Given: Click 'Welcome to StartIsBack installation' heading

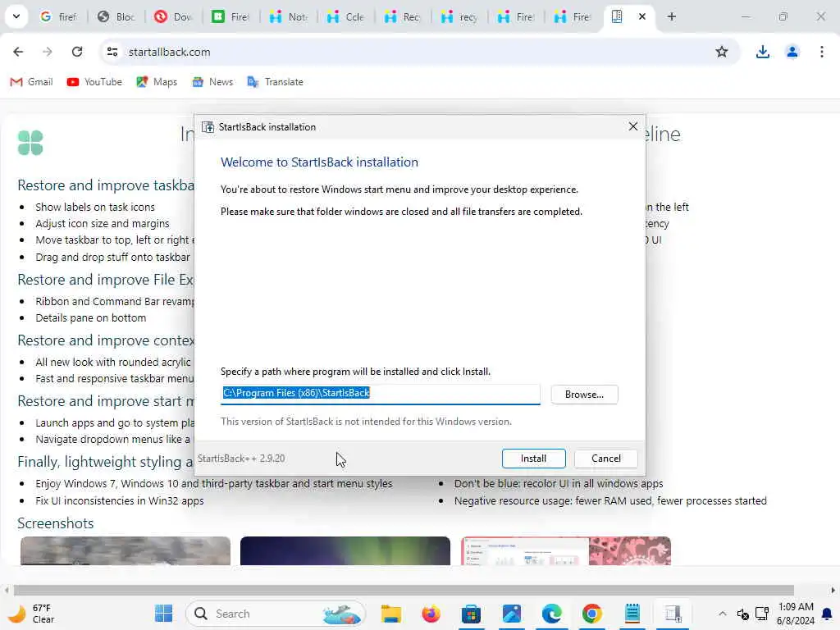Looking at the screenshot, I should click(319, 162).
